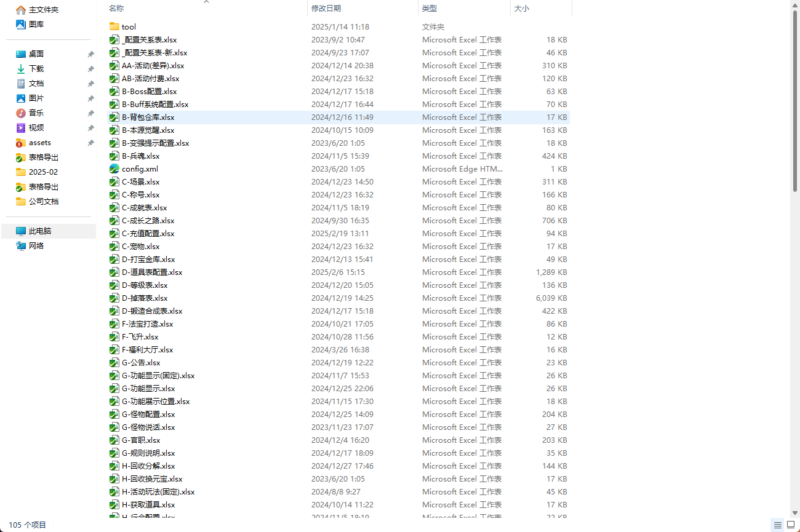
Task: Select the file C-成长之路.xlsx
Action: 148,220
